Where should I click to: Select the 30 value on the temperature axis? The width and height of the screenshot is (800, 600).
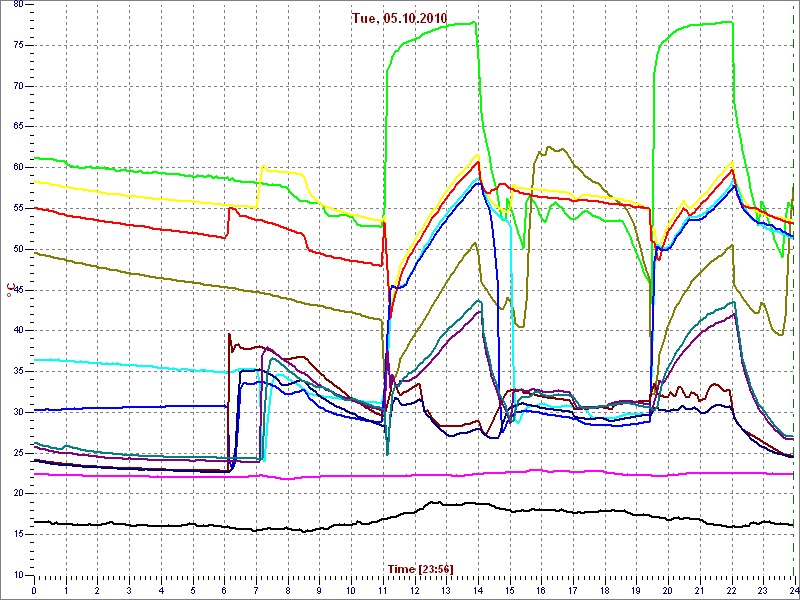pyautogui.click(x=18, y=412)
